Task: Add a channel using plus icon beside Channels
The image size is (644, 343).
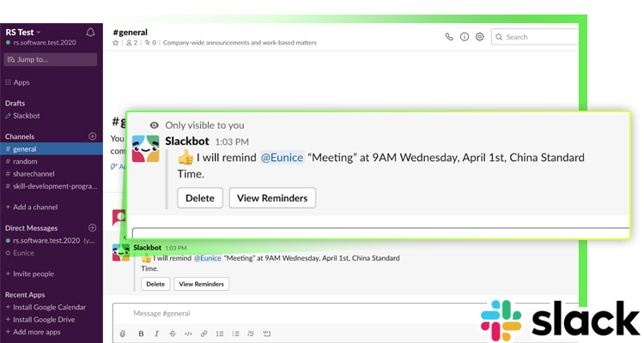Action: 93,136
